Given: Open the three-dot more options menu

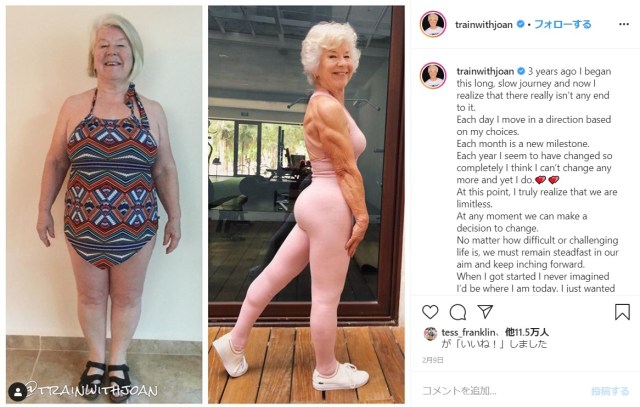Looking at the screenshot, I should click(x=624, y=24).
